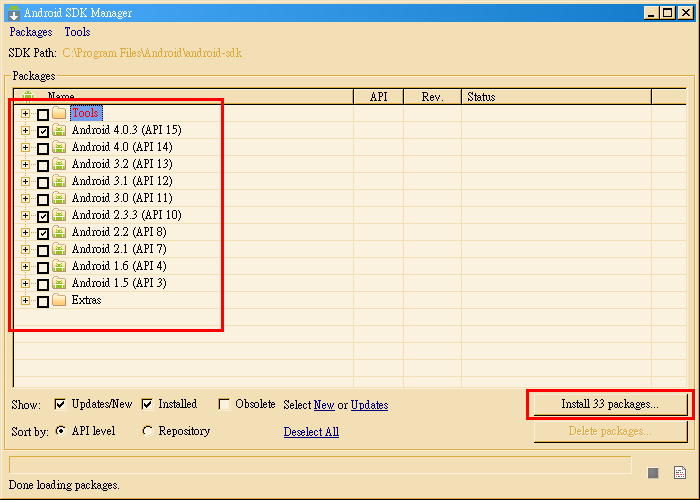Click the SDK Manager title bar icon
The width and height of the screenshot is (700, 500).
point(14,13)
